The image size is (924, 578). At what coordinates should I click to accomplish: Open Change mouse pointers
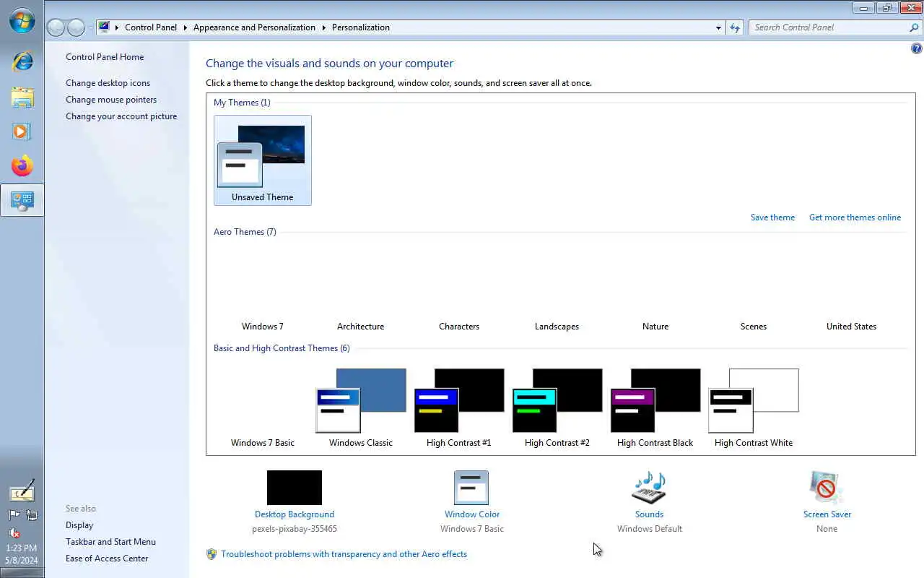pyautogui.click(x=111, y=100)
